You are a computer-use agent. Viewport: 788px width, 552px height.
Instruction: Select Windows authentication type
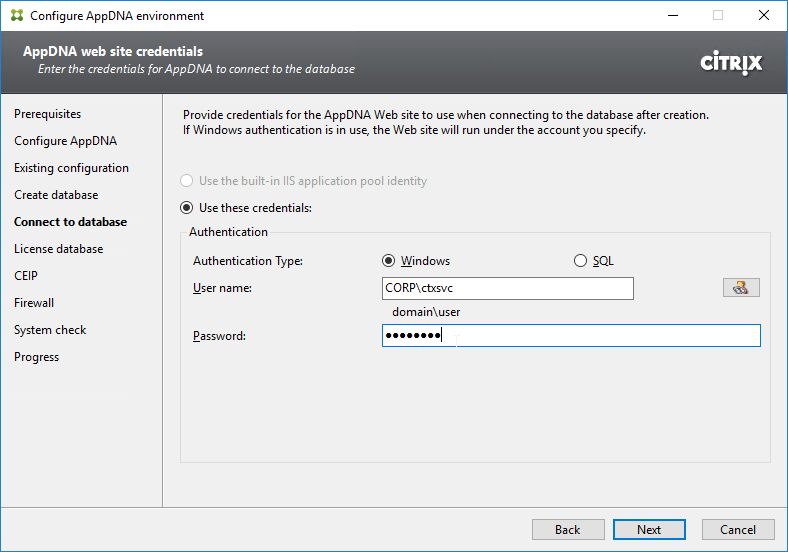point(416,261)
